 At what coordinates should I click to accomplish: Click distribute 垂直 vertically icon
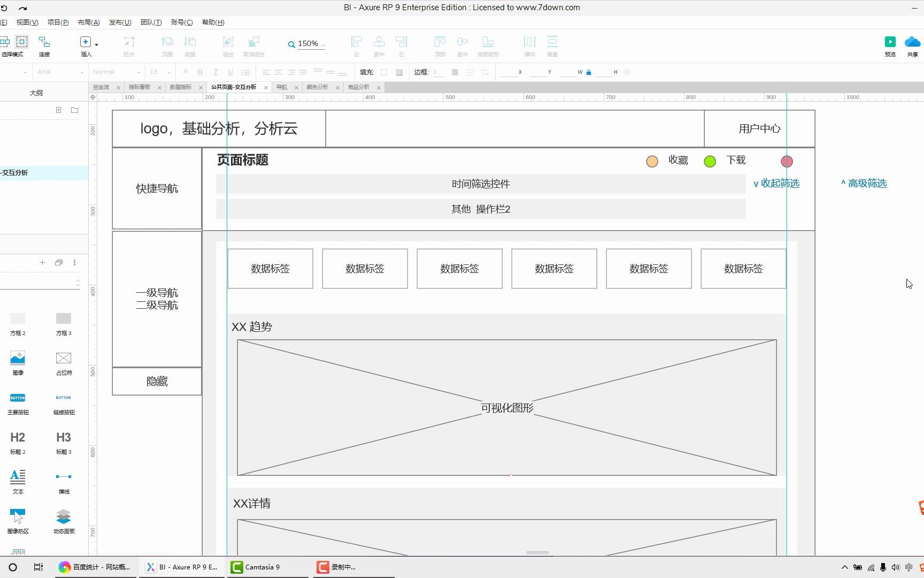click(x=552, y=42)
